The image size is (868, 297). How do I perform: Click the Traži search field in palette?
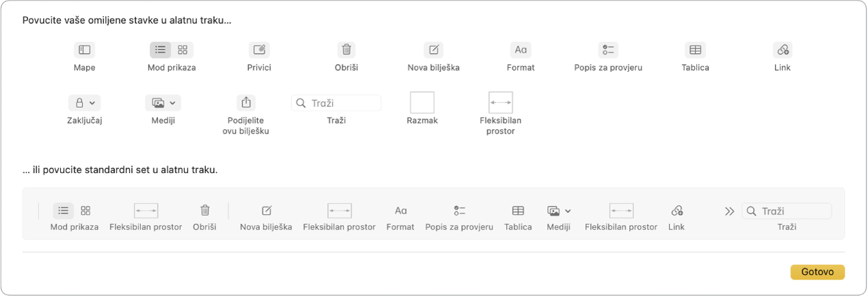pos(337,103)
